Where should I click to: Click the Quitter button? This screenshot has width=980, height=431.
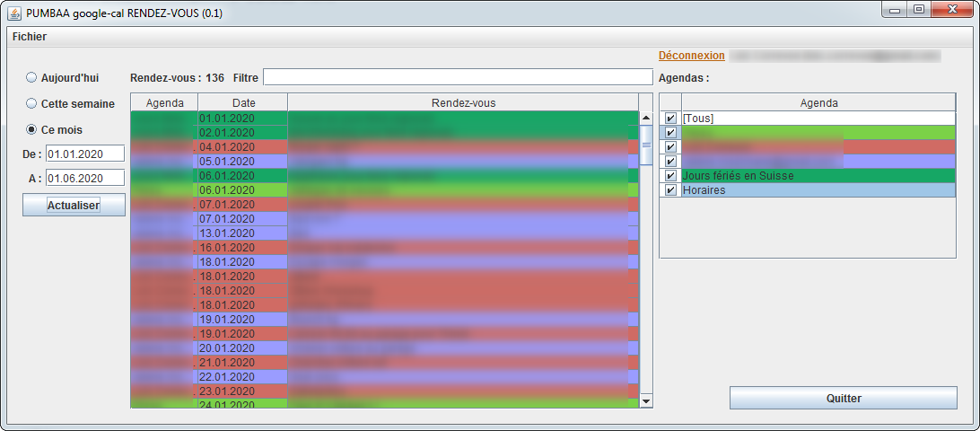pos(843,398)
